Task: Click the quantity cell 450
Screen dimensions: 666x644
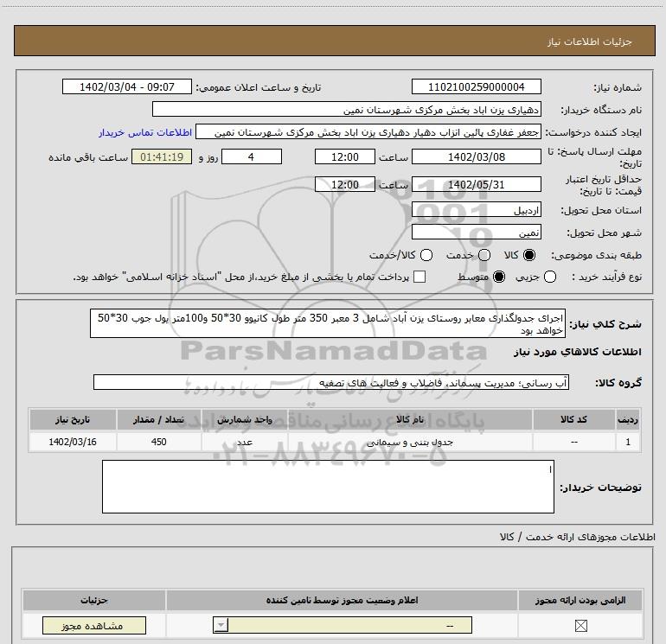Action: tap(158, 442)
